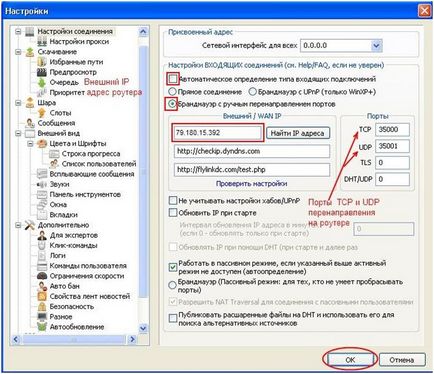Viewport: 434px width, 374px height.
Task: Click the Отмена button
Action: (402, 360)
